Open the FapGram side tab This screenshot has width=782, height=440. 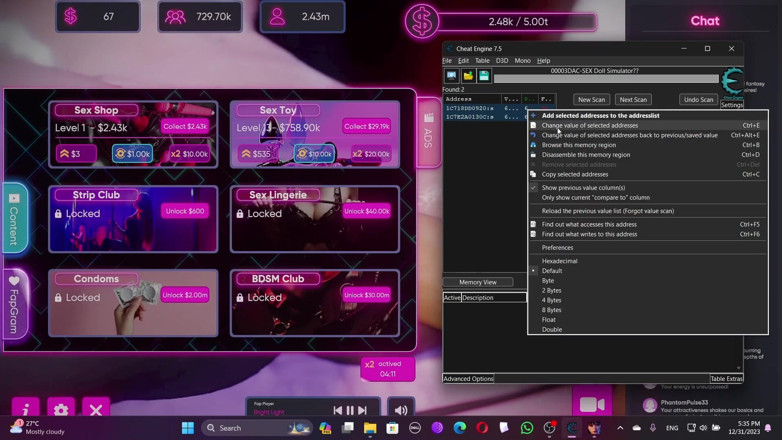(14, 304)
